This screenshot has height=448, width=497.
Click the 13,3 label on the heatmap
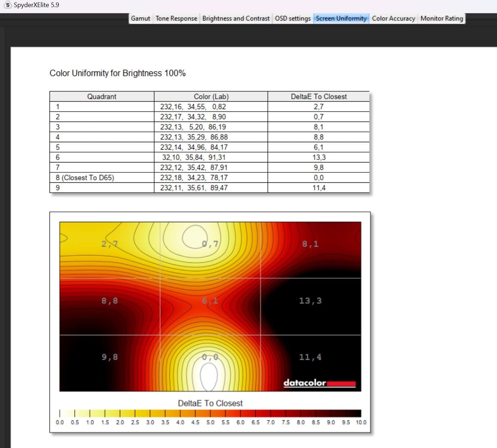point(310,301)
